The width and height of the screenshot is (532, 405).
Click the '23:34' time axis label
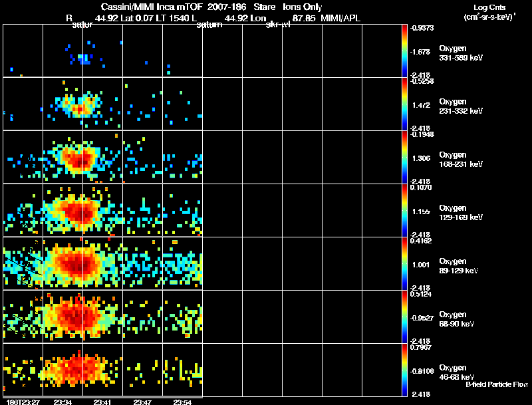(63, 402)
